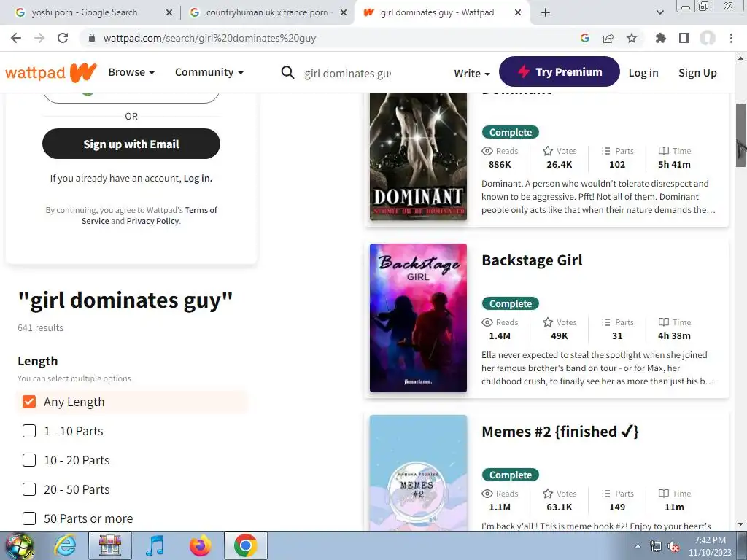Check the 50 Parts or more option

tap(29, 518)
